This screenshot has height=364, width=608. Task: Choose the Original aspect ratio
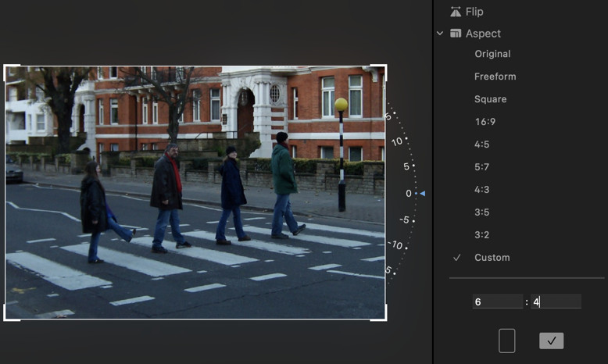pyautogui.click(x=492, y=54)
